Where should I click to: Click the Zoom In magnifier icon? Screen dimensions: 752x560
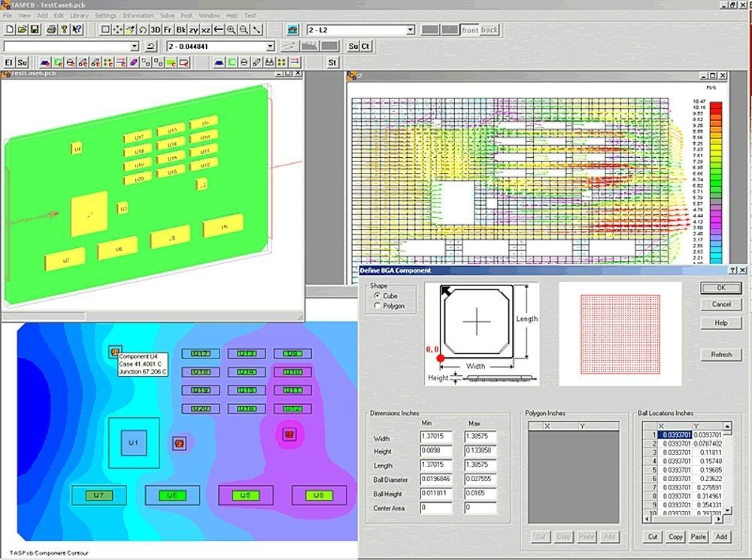click(231, 29)
